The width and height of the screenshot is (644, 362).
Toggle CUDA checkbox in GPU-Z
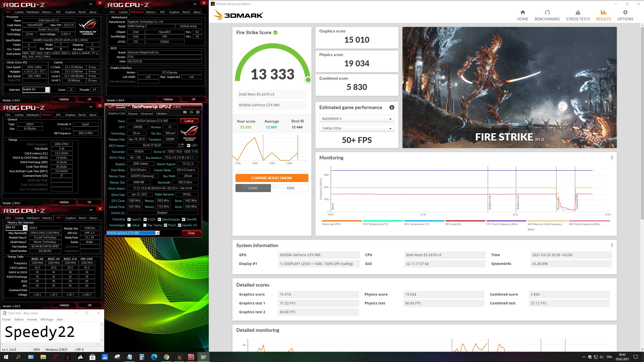coord(145,219)
